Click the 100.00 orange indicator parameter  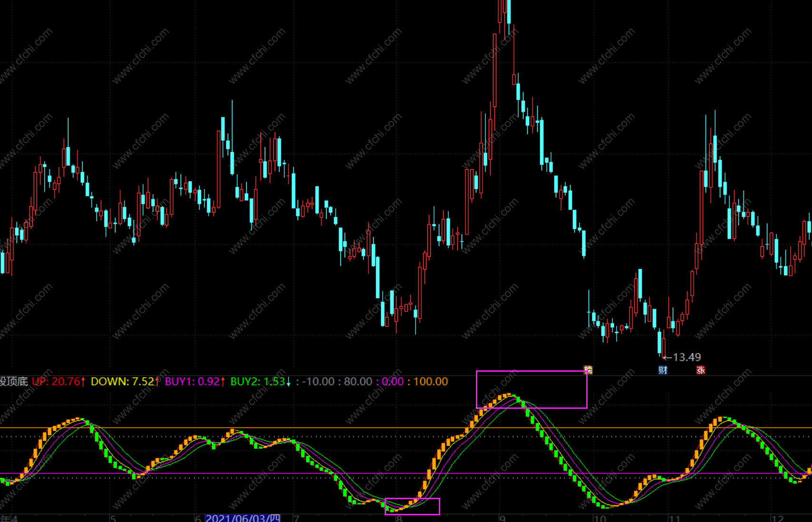[431, 381]
